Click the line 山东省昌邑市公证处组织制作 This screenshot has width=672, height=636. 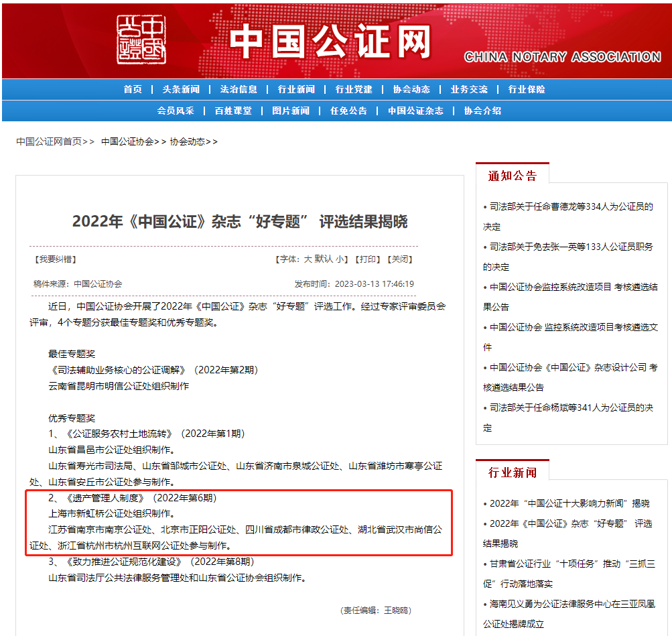(111, 450)
